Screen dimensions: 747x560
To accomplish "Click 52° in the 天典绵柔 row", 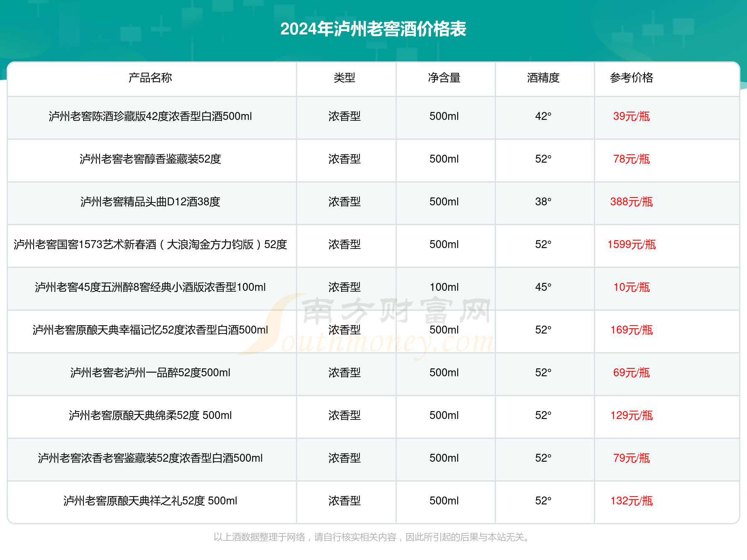I will point(543,415).
